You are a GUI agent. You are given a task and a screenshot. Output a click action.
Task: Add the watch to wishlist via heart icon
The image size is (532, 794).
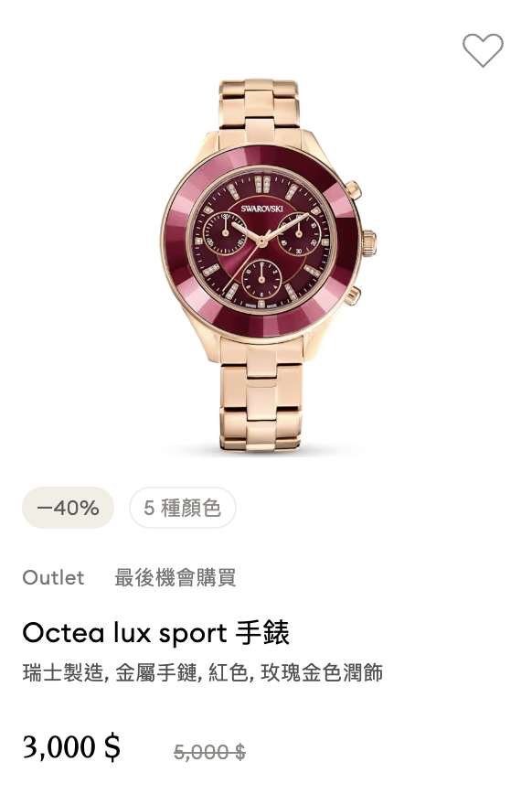point(483,50)
